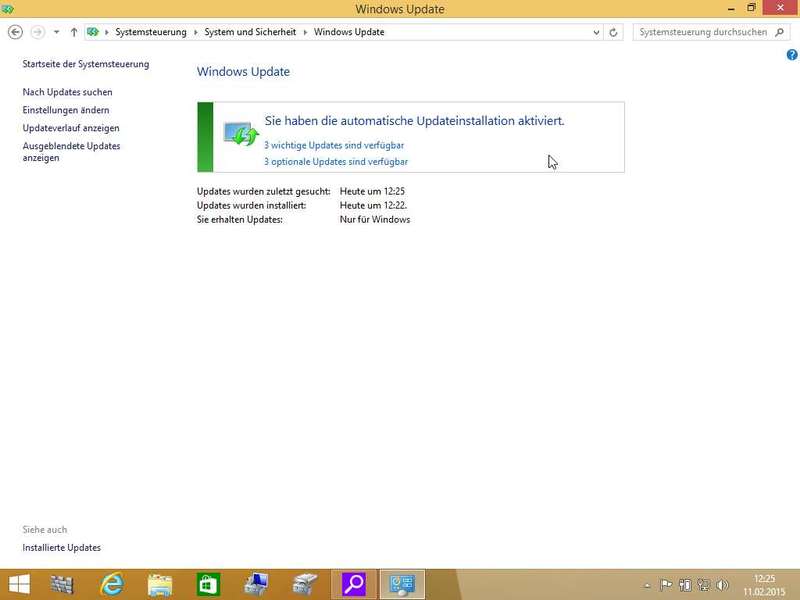This screenshot has width=800, height=600.
Task: Open 3 optionale Updates sind verfügbar
Action: pyautogui.click(x=336, y=162)
